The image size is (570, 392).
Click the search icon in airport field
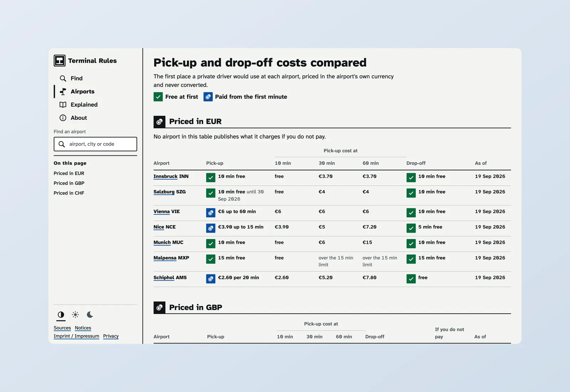[x=62, y=144]
